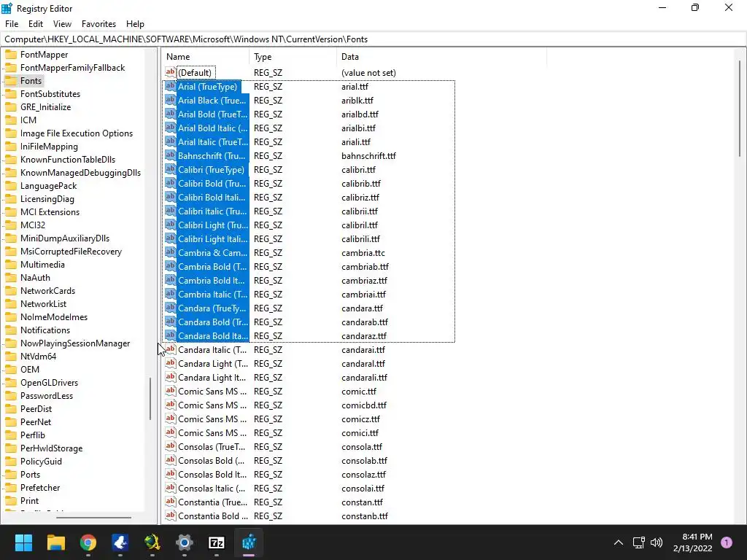This screenshot has height=560, width=747.
Task: Select the Notifications folder icon
Action: [11, 330]
